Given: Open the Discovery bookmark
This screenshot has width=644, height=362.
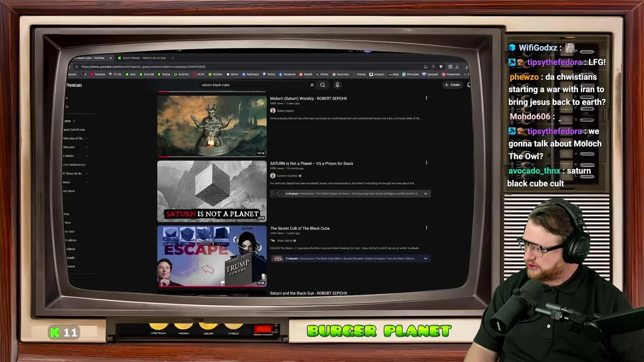Looking at the screenshot, I should (341, 74).
